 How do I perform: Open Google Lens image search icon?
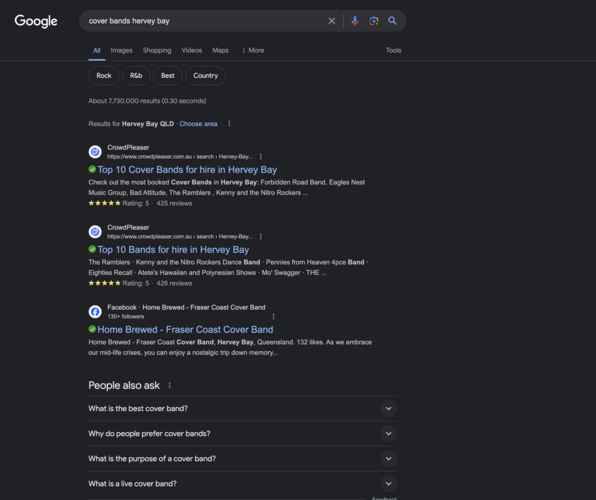(374, 21)
